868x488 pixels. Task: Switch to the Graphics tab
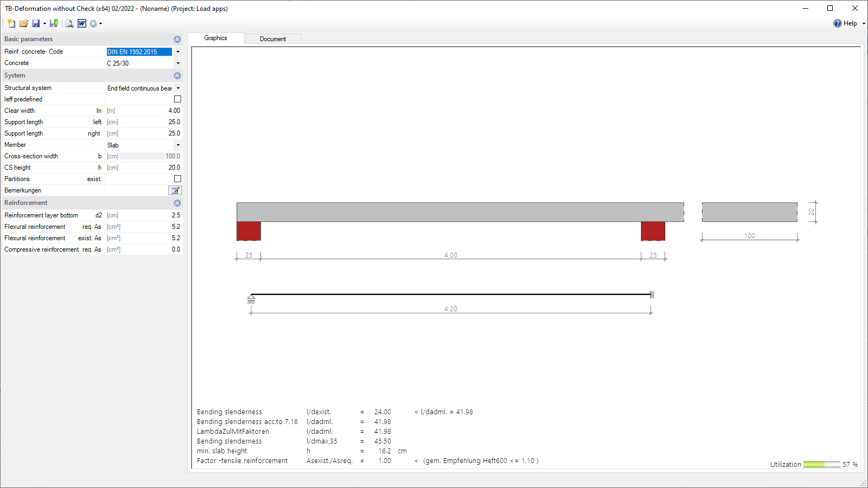click(216, 38)
